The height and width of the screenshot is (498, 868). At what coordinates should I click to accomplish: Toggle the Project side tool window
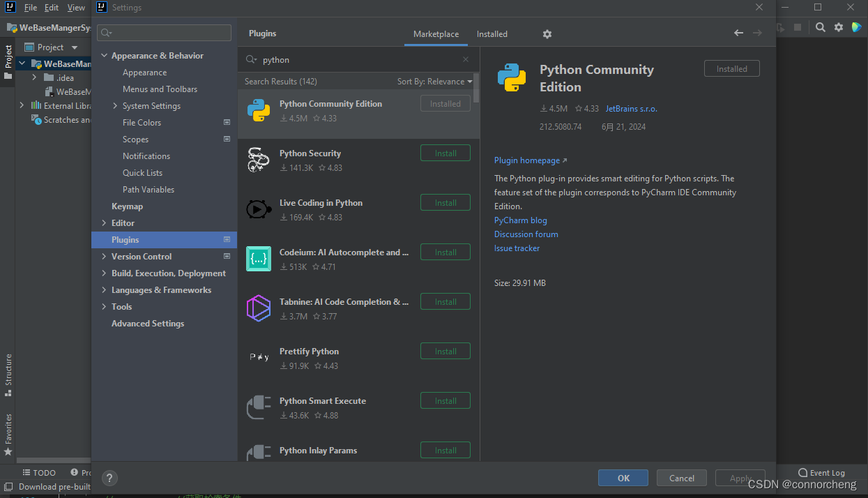coord(8,61)
